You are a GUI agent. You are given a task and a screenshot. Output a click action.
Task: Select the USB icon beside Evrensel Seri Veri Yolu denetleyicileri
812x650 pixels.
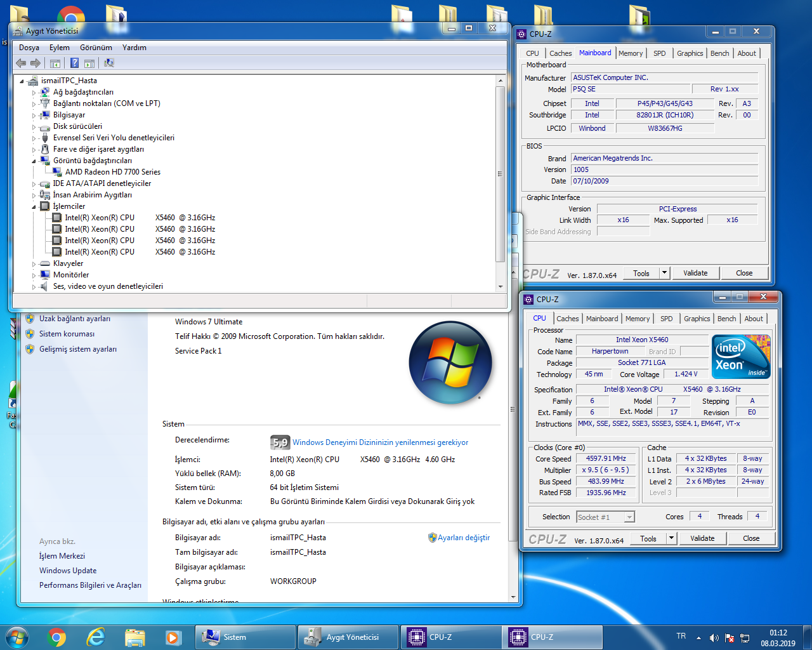[x=45, y=138]
